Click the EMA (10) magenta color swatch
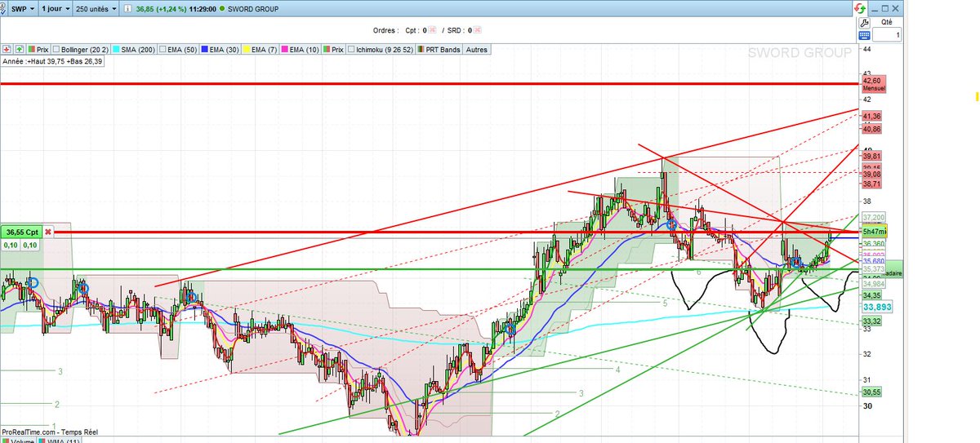 (x=286, y=50)
